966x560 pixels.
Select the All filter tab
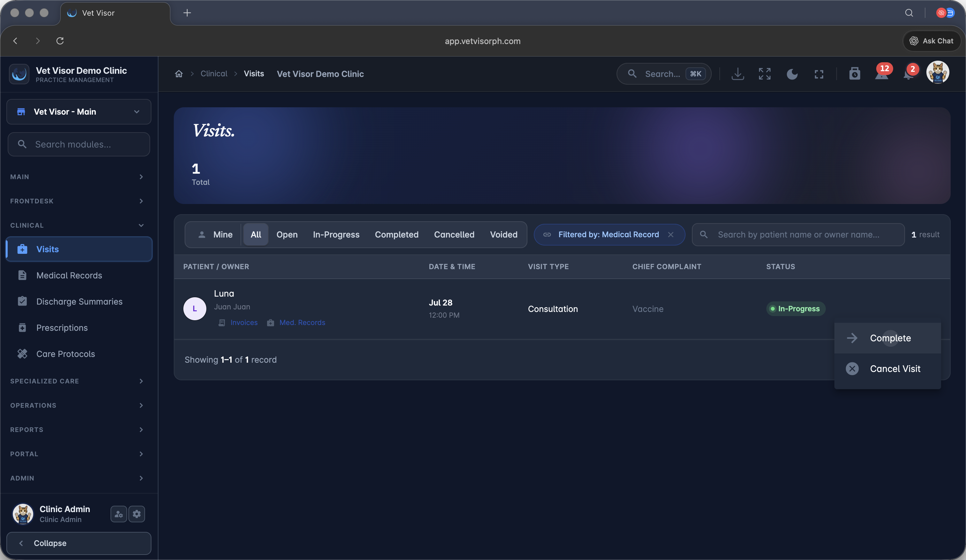point(256,234)
